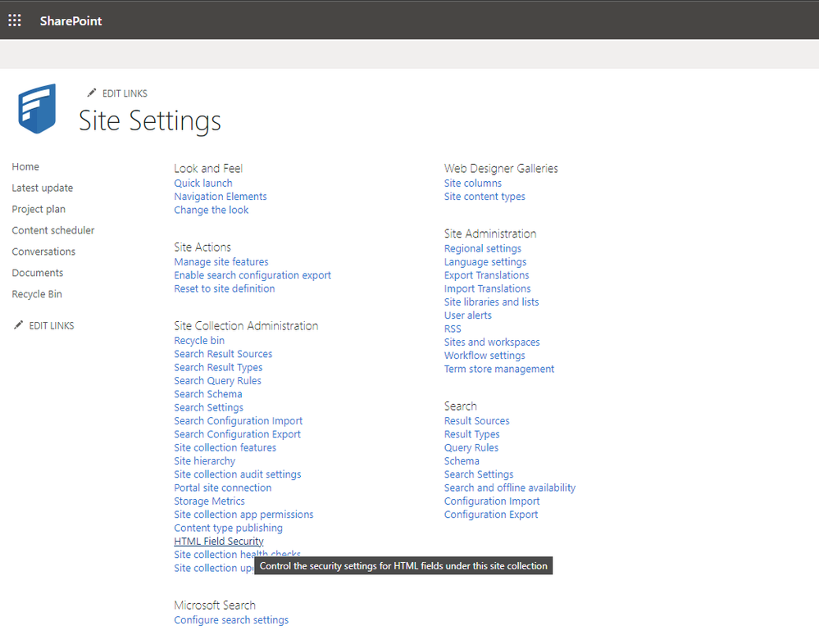Open Query Rules under Search section

point(471,448)
